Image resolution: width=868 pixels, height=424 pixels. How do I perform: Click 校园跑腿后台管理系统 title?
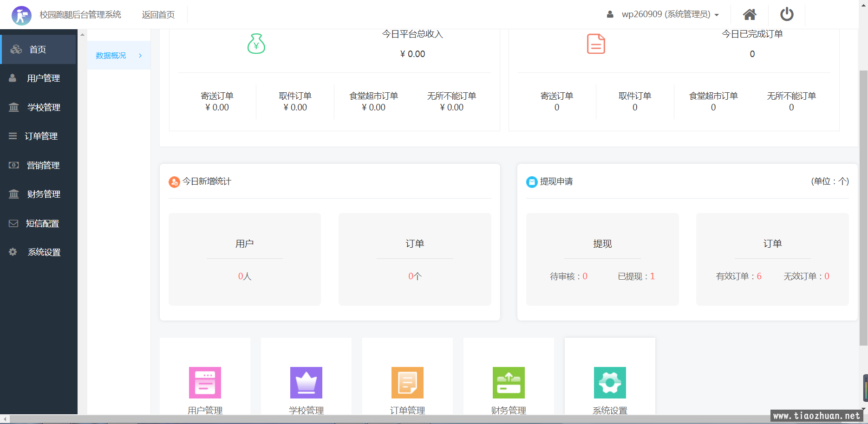(80, 15)
